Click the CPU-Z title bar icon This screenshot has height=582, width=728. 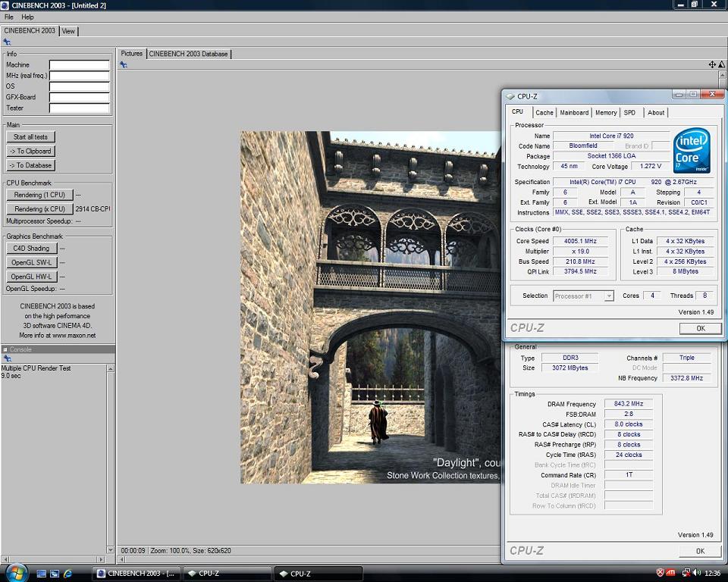pyautogui.click(x=510, y=96)
